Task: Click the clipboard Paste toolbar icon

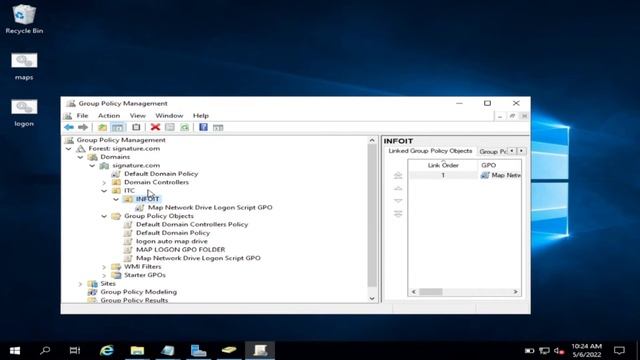Action: point(136,127)
